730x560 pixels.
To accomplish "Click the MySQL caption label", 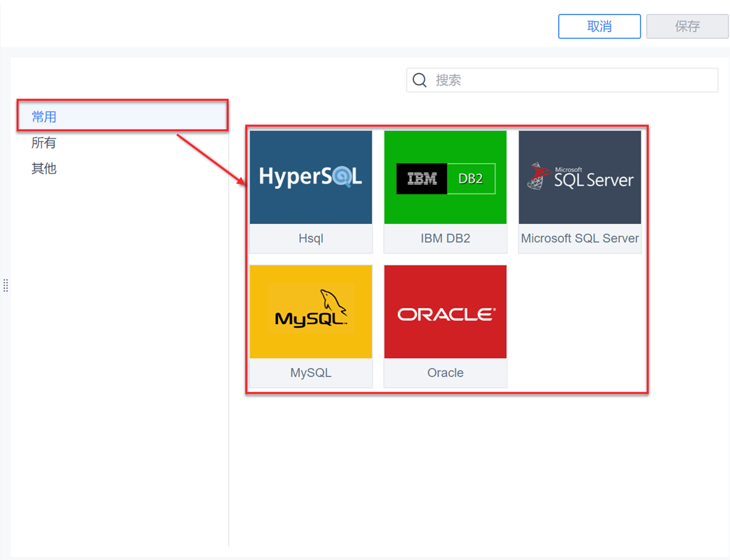I will pos(311,373).
